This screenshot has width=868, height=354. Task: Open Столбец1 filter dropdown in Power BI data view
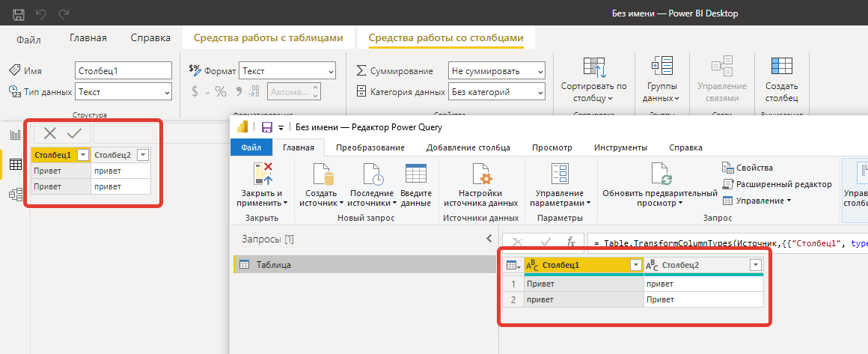(83, 155)
